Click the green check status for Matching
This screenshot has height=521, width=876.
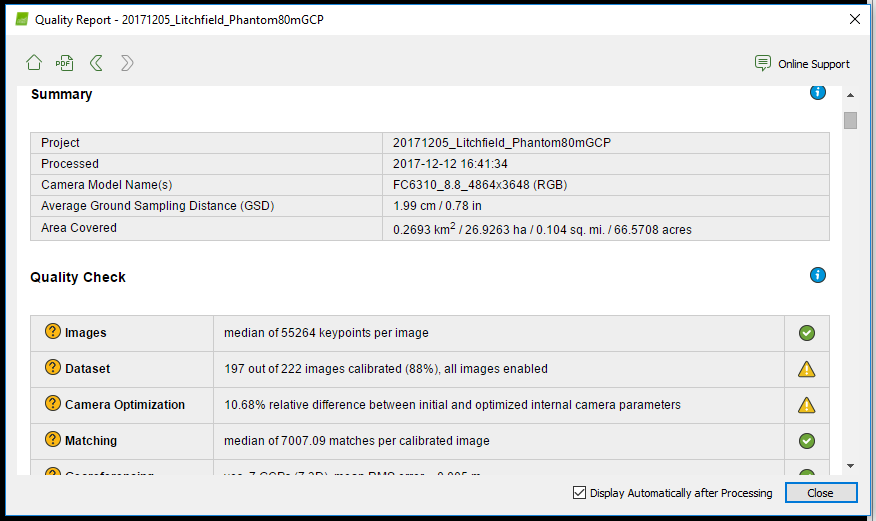(x=806, y=441)
